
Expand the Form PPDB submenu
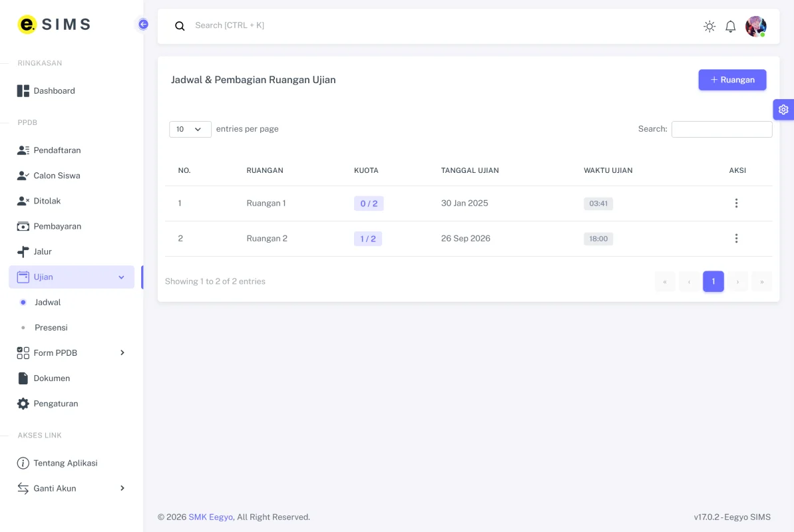click(71, 353)
